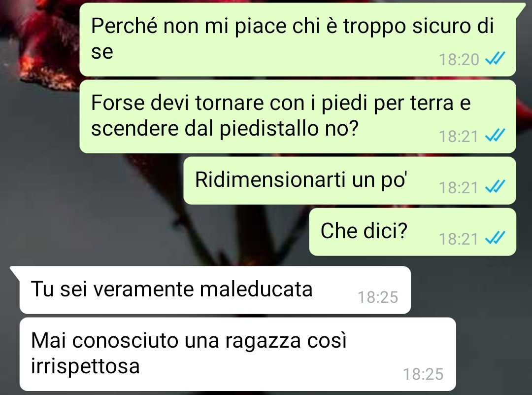This screenshot has height=395, width=532.
Task: Click 18:21 timestamp on 'piedistallo' message
Action: coord(459,137)
